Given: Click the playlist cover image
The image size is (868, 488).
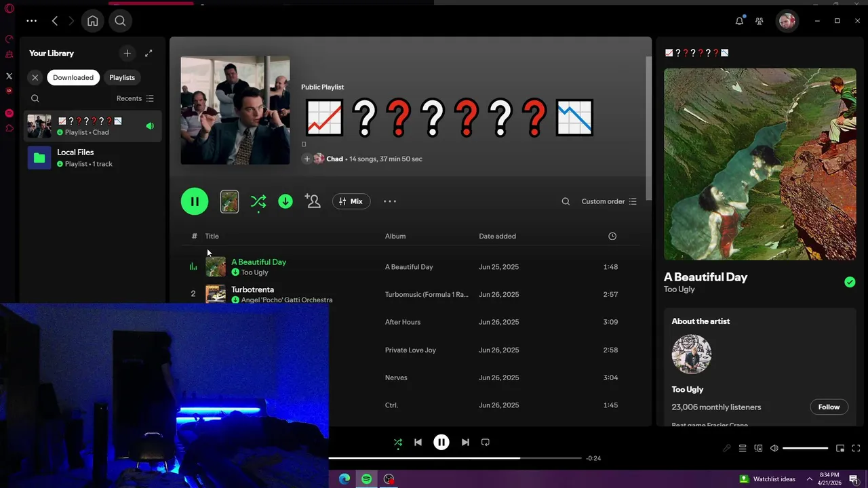Looking at the screenshot, I should coord(235,110).
